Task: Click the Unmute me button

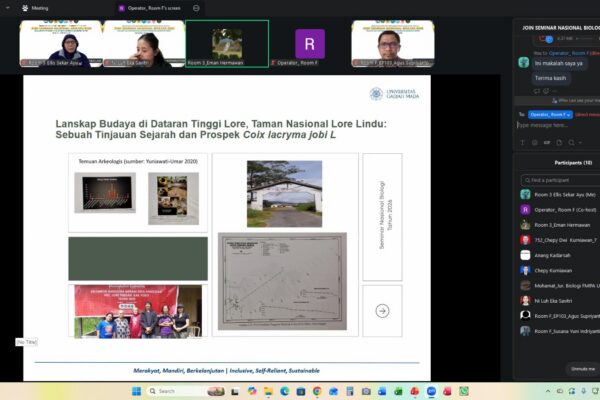Action: coord(582,369)
